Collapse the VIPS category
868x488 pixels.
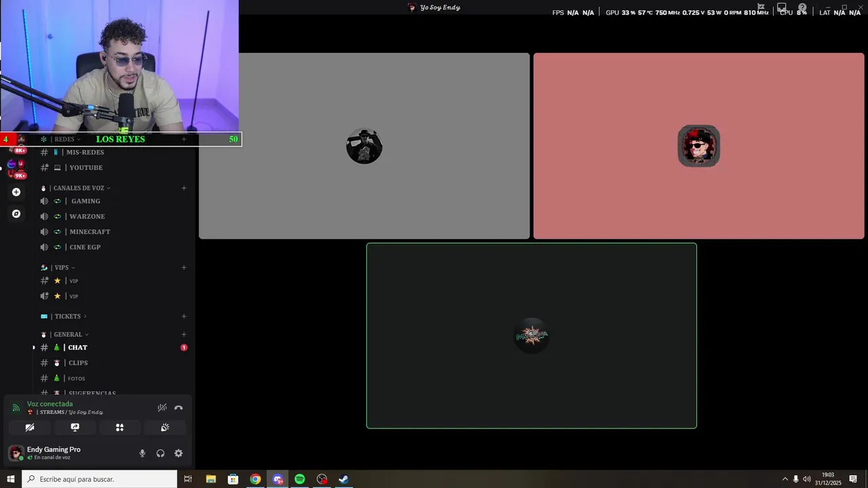58,267
